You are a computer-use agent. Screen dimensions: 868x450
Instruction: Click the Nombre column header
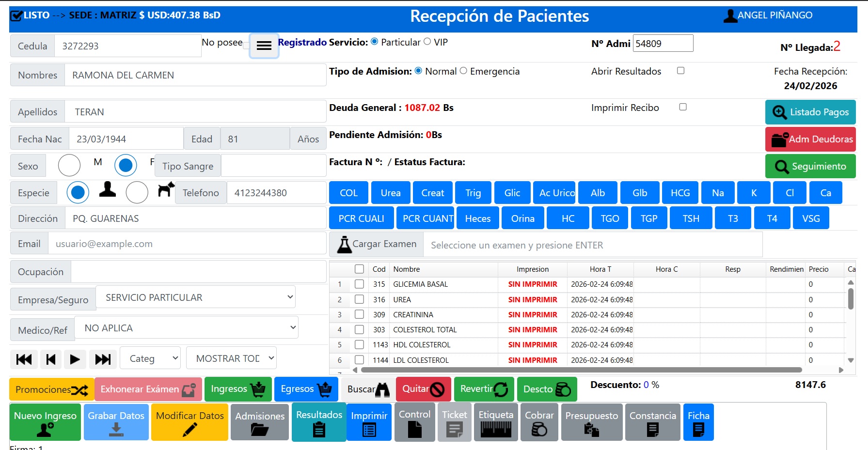[x=406, y=269]
